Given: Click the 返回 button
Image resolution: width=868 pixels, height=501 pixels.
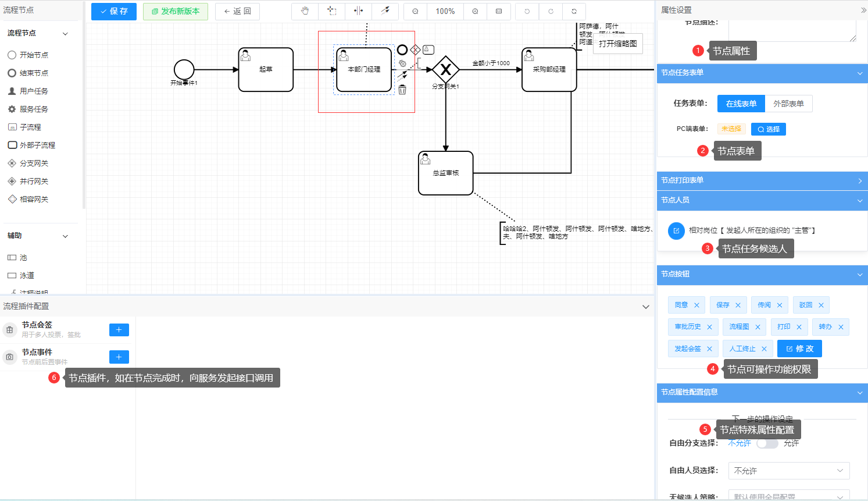Looking at the screenshot, I should point(237,11).
